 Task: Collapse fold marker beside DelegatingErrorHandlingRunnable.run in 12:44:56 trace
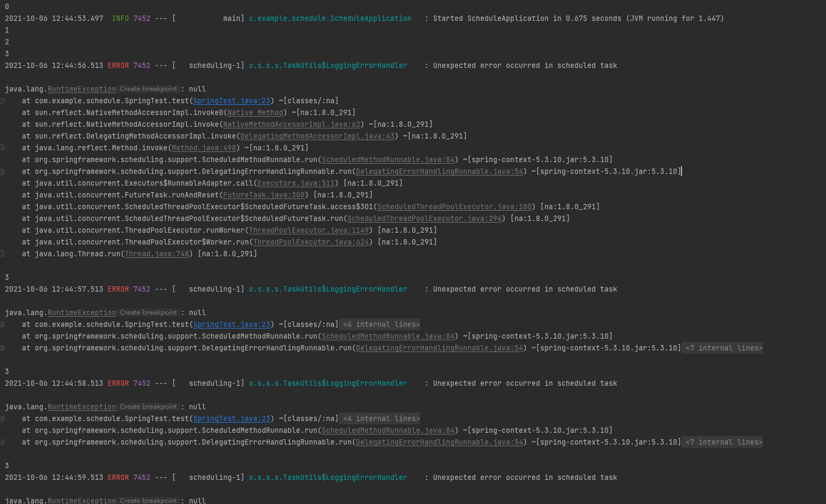[x=2, y=172]
